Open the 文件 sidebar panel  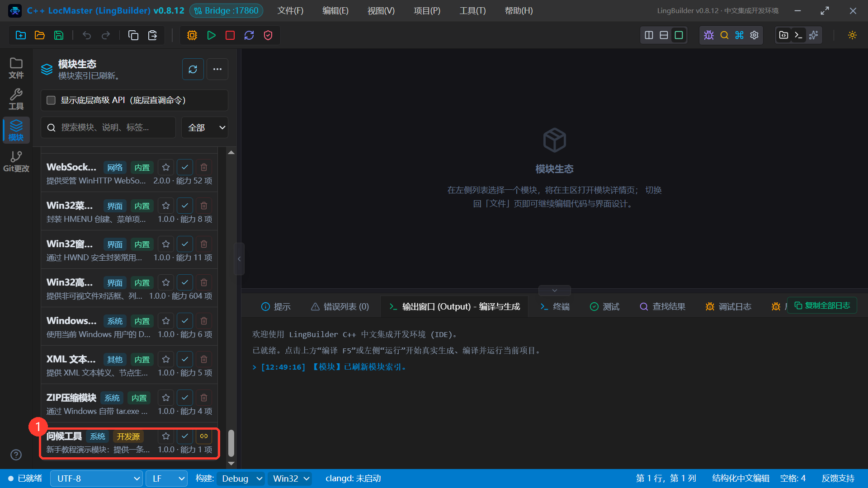click(16, 68)
